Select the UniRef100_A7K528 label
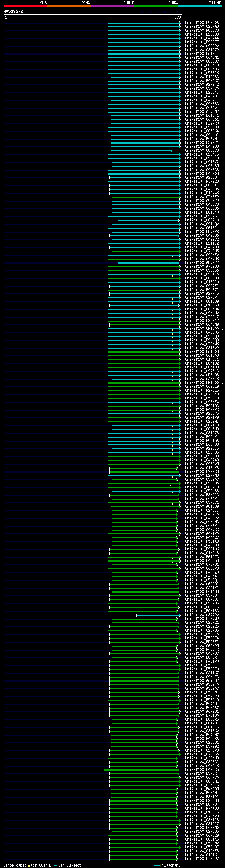The height and width of the screenshot is (868, 225). pos(202,816)
